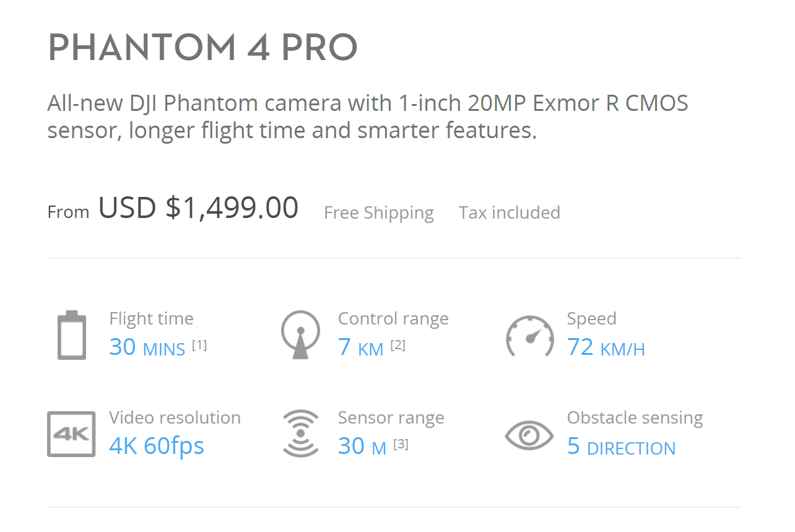Open footnote [2] beside control range
This screenshot has width=795, height=532.
[397, 345]
